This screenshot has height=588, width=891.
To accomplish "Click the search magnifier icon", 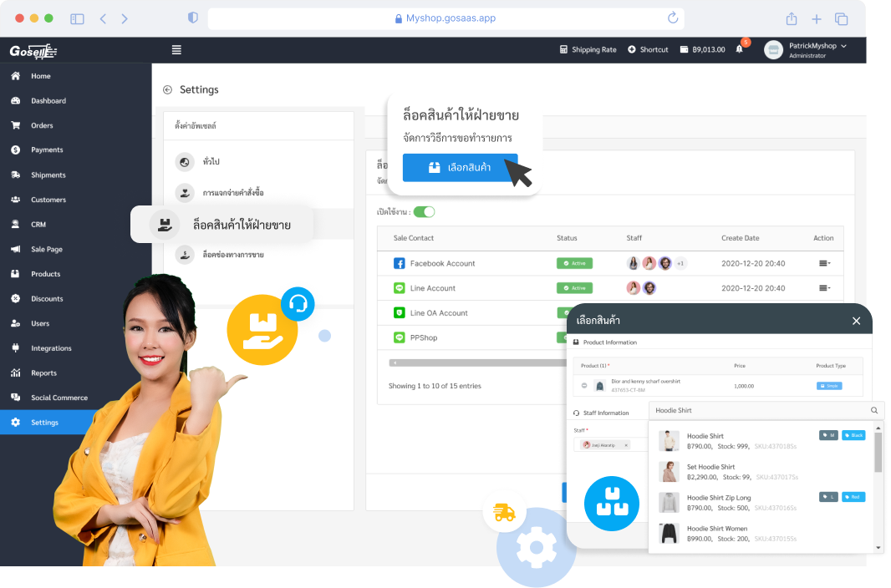I will pyautogui.click(x=874, y=410).
